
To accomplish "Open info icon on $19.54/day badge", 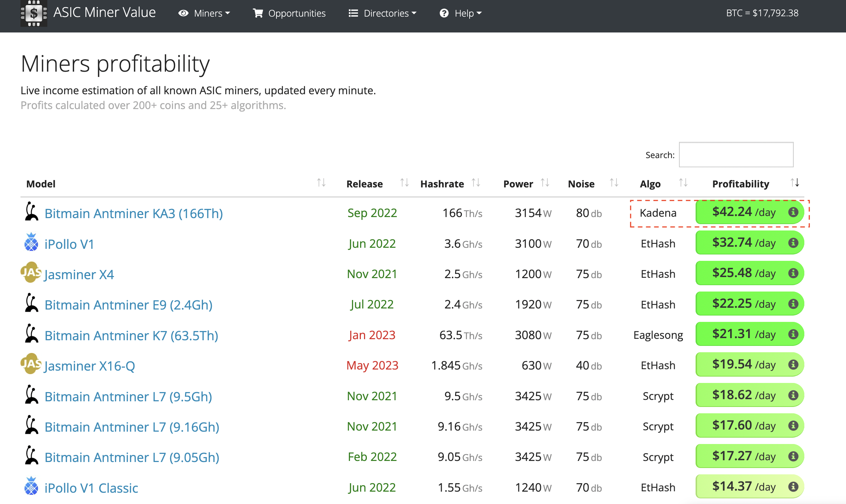I will pyautogui.click(x=793, y=364).
